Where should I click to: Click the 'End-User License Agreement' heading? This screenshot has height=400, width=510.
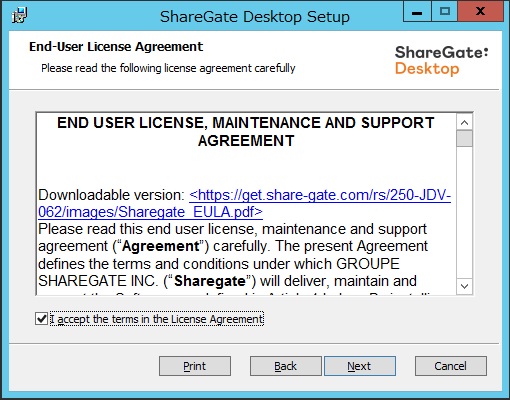coord(116,47)
